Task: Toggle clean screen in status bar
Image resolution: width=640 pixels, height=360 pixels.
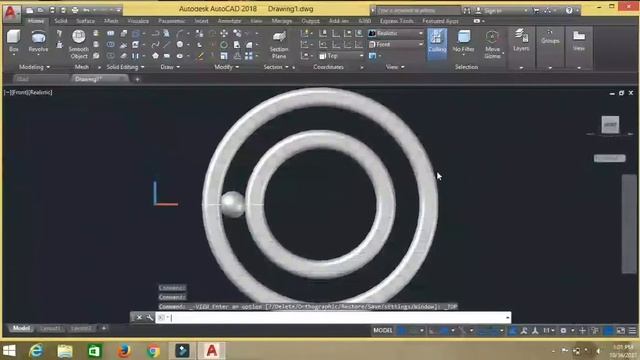Action: click(x=620, y=331)
